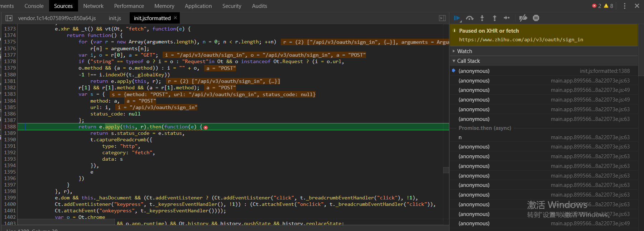Set breakpoint on line 1377 gutter
Image resolution: width=644 pixels, height=231 pixels.
[10, 55]
